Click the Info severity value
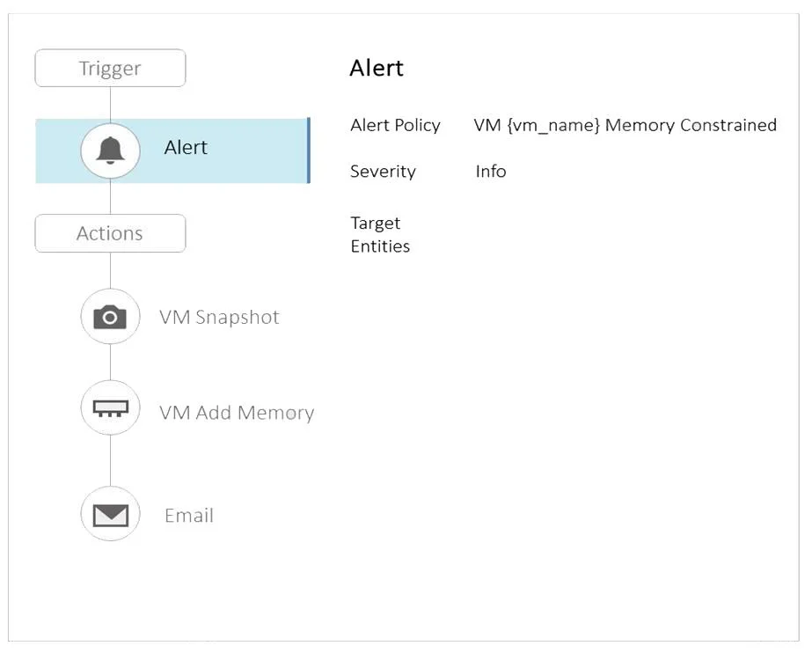This screenshot has height=653, width=812. 490,172
